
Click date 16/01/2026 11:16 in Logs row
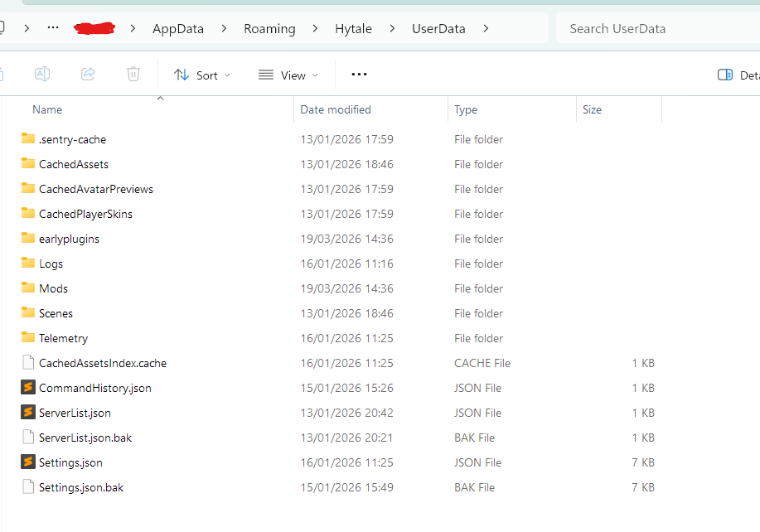pos(346,264)
